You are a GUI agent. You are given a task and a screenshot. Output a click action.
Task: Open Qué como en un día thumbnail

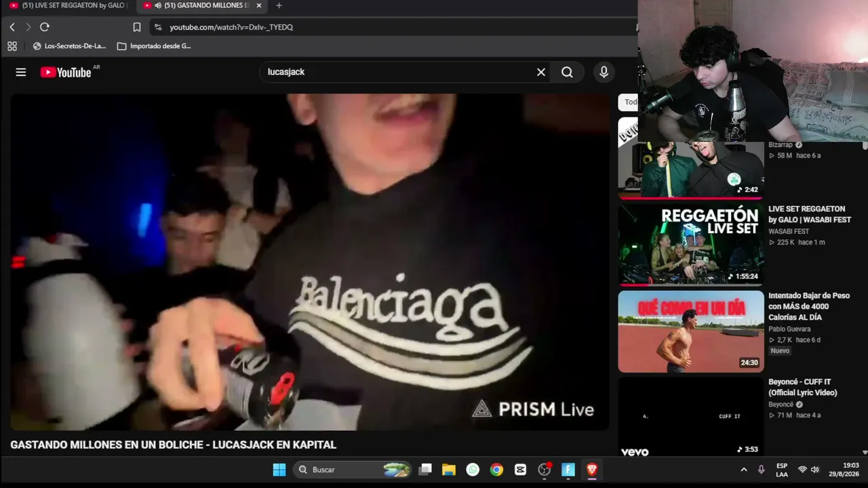690,331
